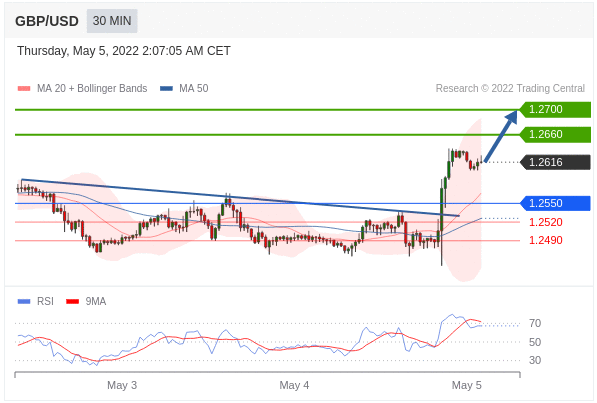Click the blue upward forecast arrow
597x403 pixels.
point(501,136)
